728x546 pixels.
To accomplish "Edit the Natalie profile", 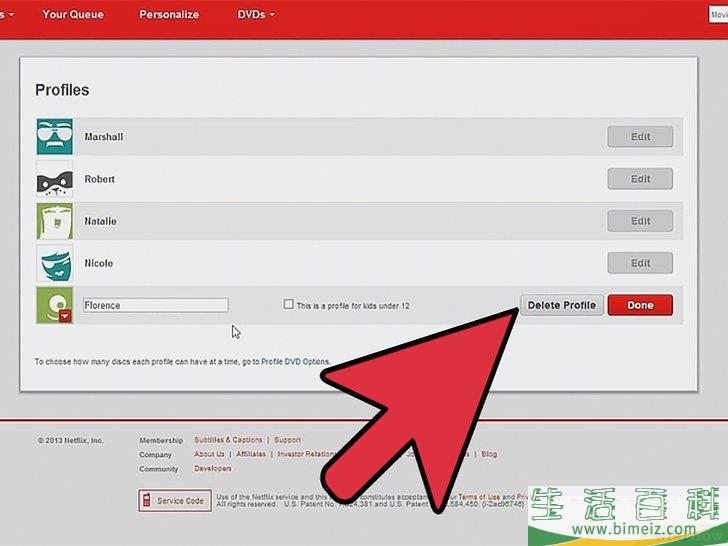I will click(x=640, y=221).
